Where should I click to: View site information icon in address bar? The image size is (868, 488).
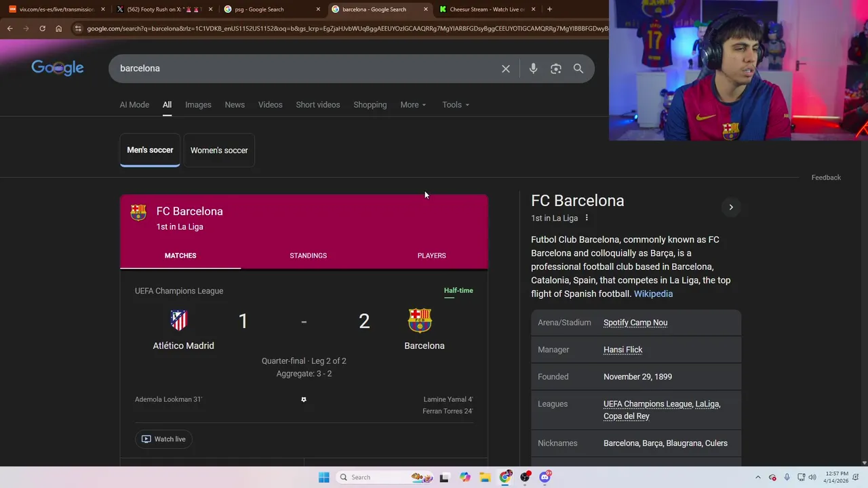78,28
